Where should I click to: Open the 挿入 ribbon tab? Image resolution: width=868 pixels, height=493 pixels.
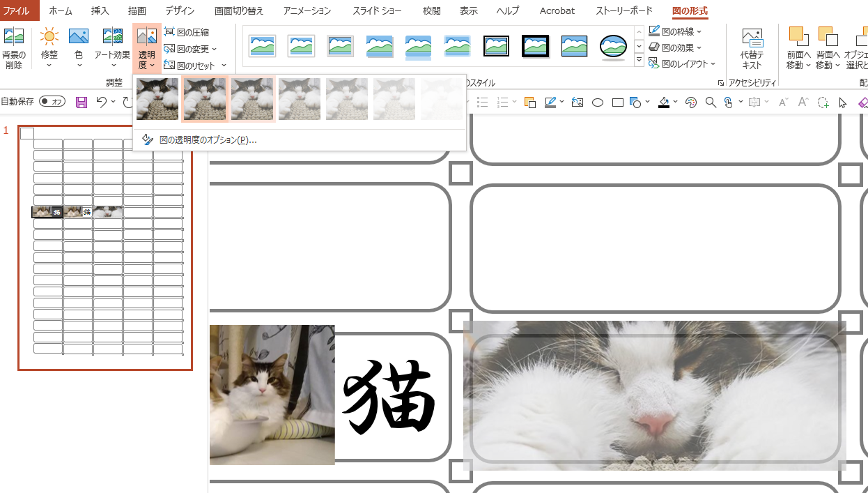point(100,10)
